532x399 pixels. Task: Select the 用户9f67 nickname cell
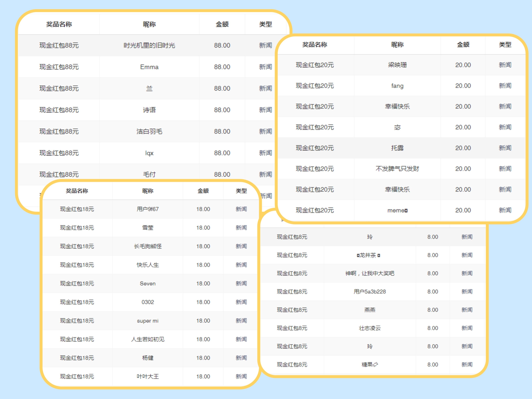pyautogui.click(x=148, y=209)
